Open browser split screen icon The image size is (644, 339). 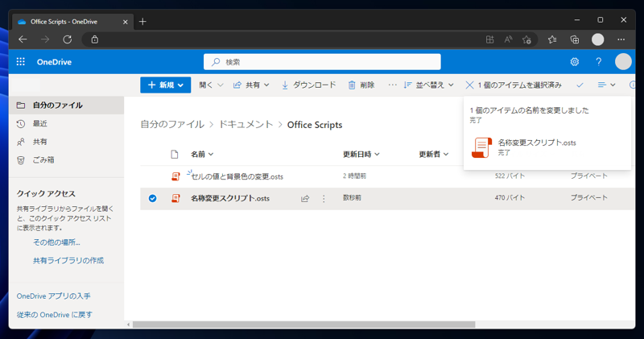(489, 39)
